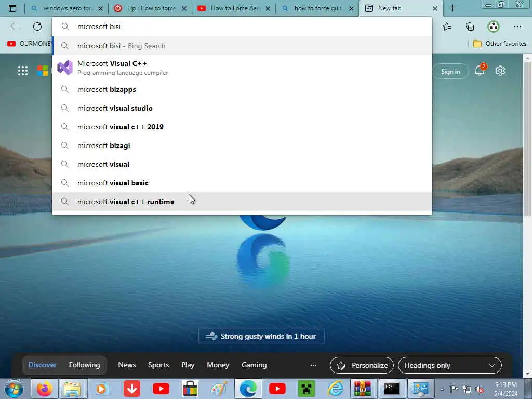Open Windows Explorer from the taskbar
Image resolution: width=532 pixels, height=399 pixels.
[73, 389]
